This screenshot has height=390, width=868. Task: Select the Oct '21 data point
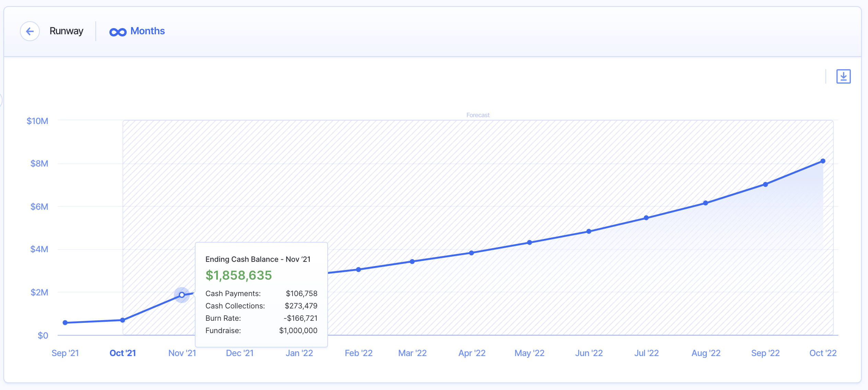point(123,320)
